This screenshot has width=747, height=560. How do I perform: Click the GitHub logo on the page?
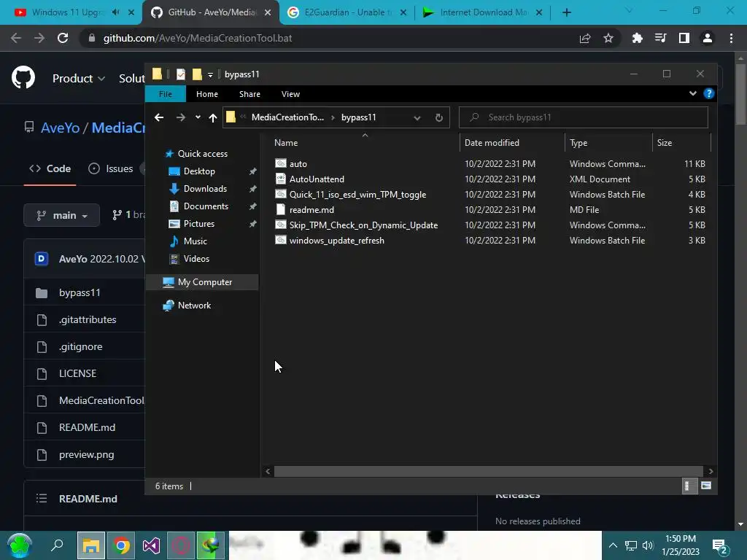tap(23, 77)
